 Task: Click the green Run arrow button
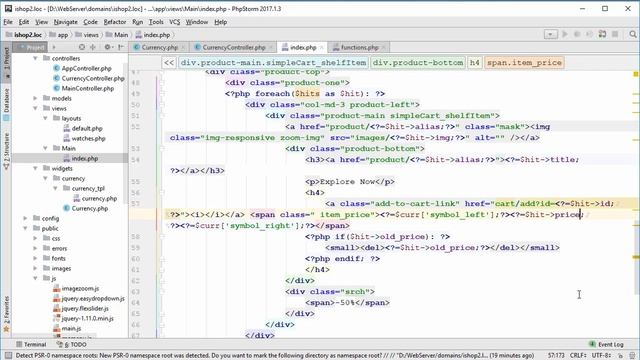565,35
